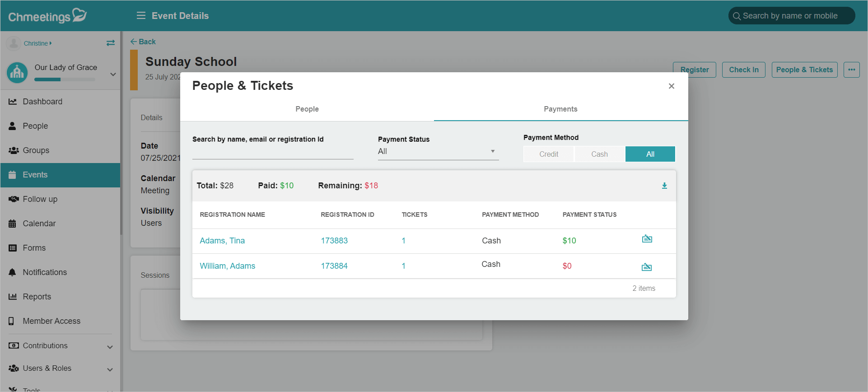This screenshot has width=868, height=392.
Task: Select All payment methods
Action: click(x=650, y=154)
